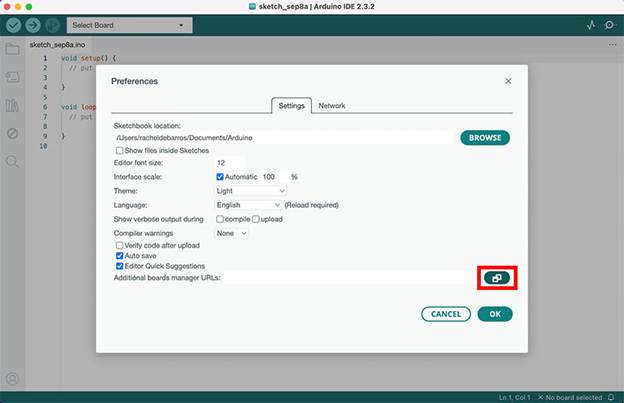Toggle Verify code after upload checkbox
The height and width of the screenshot is (403, 624).
coord(121,245)
